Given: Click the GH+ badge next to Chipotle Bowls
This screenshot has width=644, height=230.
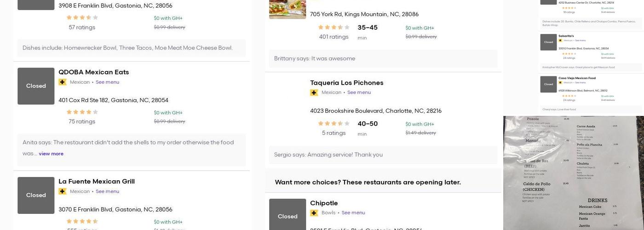Looking at the screenshot, I should (314, 213).
